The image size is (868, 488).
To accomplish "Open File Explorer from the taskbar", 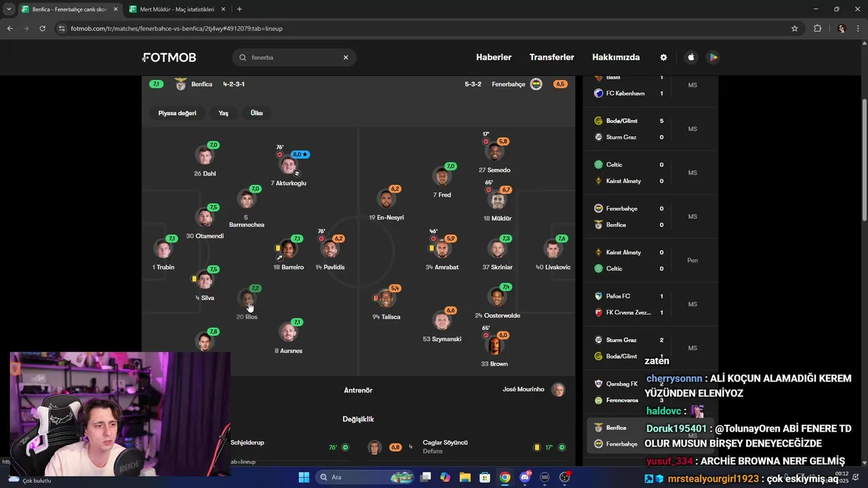I will point(465,477).
